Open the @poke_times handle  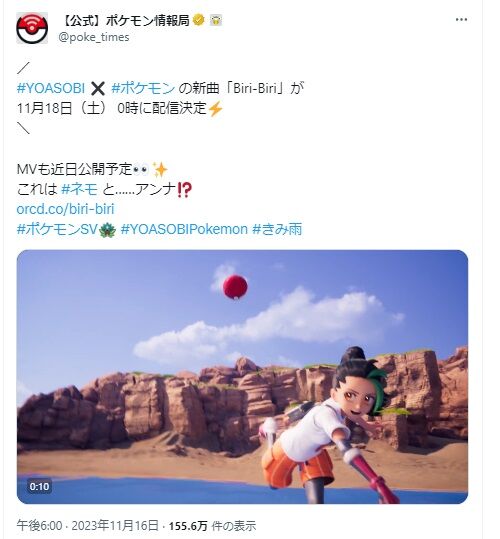(x=94, y=37)
